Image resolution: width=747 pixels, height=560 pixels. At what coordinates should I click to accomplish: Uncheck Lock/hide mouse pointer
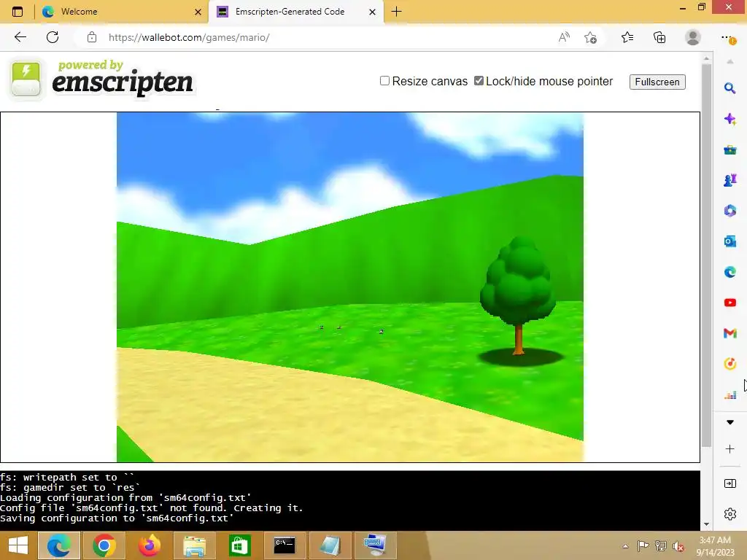pyautogui.click(x=479, y=80)
